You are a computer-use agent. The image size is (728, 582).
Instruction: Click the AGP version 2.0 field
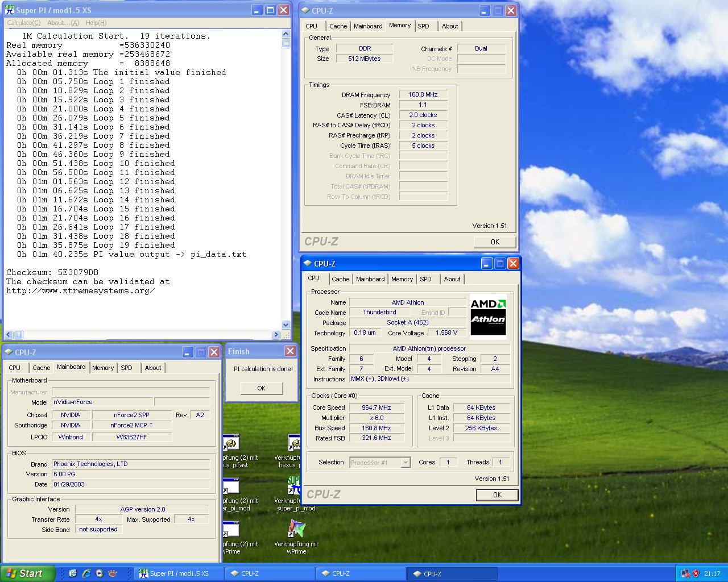point(142,509)
